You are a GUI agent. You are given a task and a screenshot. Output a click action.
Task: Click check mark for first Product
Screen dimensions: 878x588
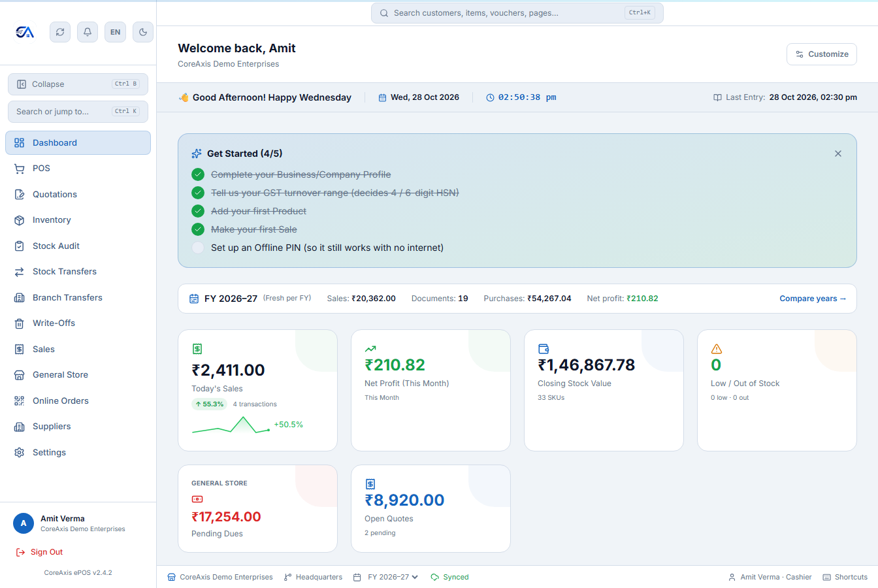point(198,211)
